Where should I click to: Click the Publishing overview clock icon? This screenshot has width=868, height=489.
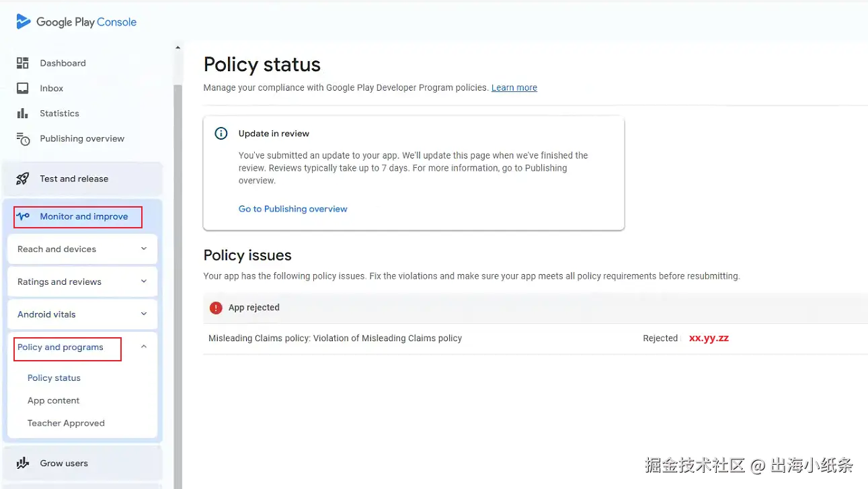coord(23,138)
